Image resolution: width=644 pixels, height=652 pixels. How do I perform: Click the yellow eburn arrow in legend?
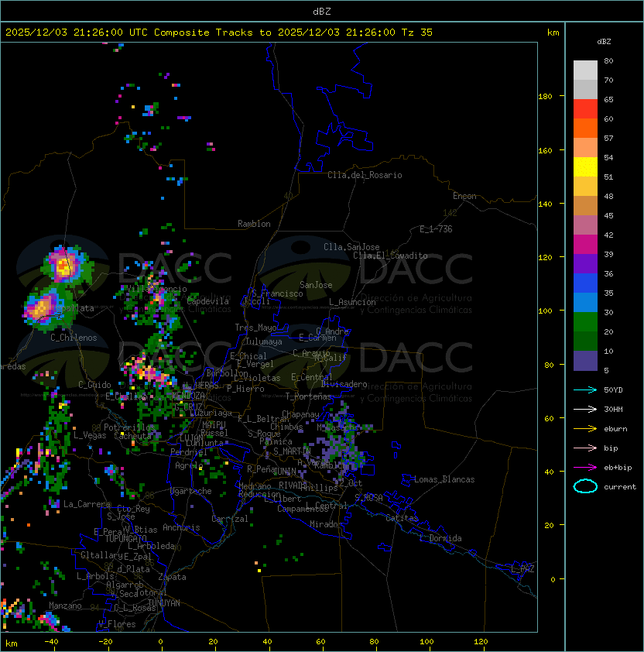[585, 429]
